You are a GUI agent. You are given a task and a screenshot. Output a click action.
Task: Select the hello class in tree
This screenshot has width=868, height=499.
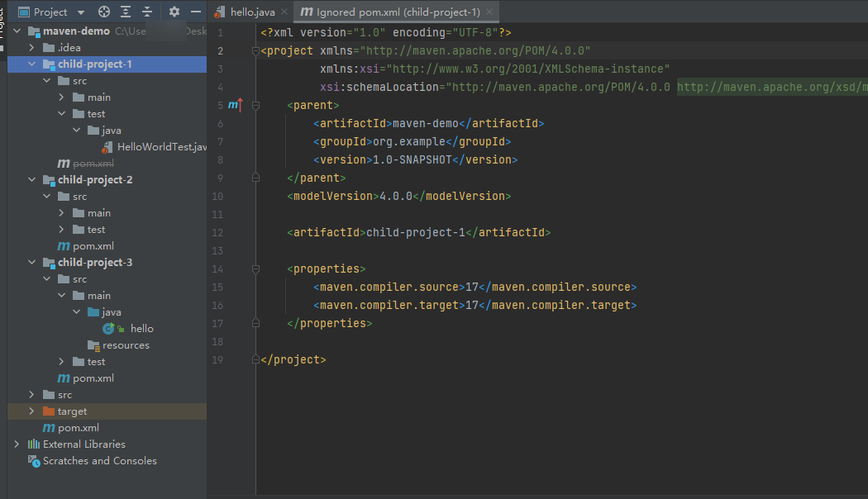pos(107,329)
